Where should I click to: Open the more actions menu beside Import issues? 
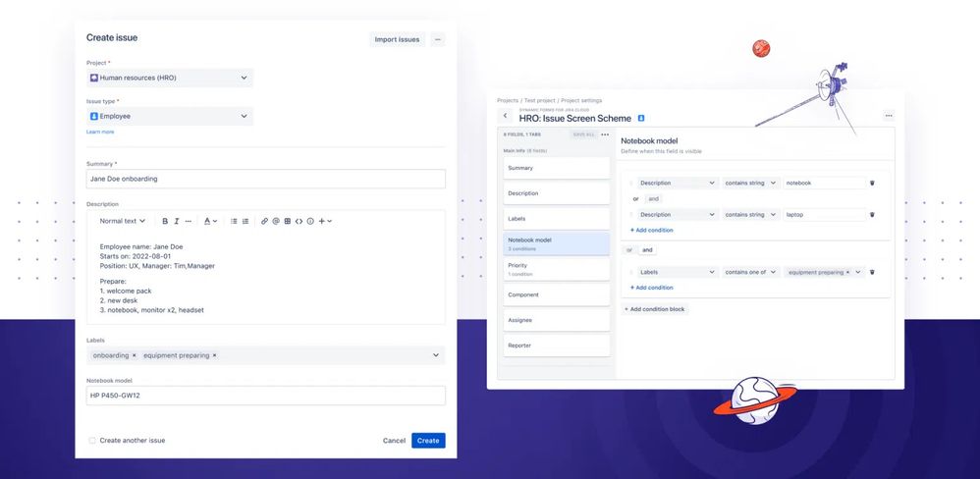click(438, 39)
